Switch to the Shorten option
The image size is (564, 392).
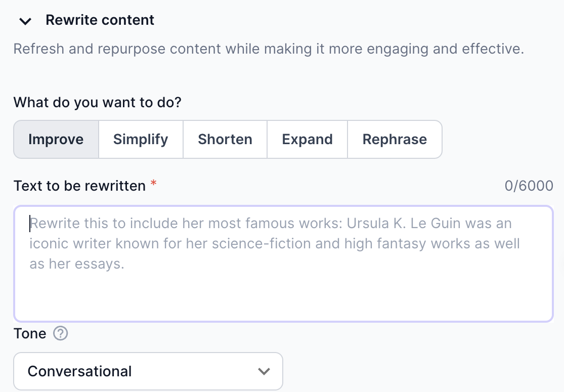tap(225, 139)
